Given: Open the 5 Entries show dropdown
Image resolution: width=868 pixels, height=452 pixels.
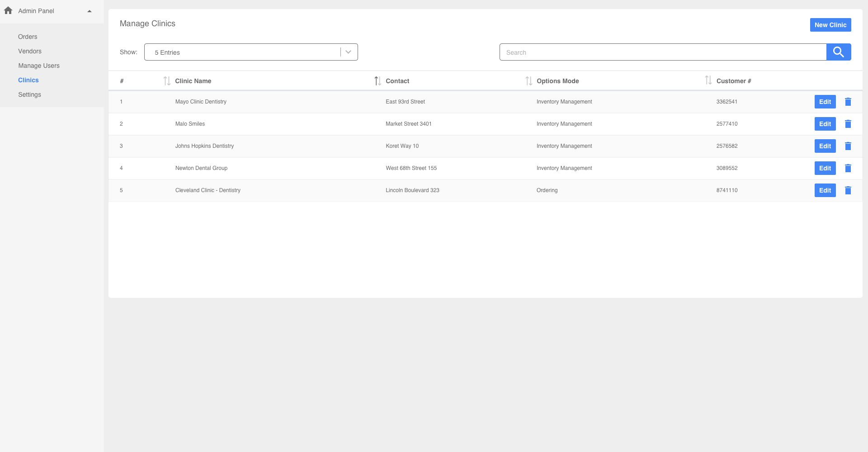Looking at the screenshot, I should [251, 52].
